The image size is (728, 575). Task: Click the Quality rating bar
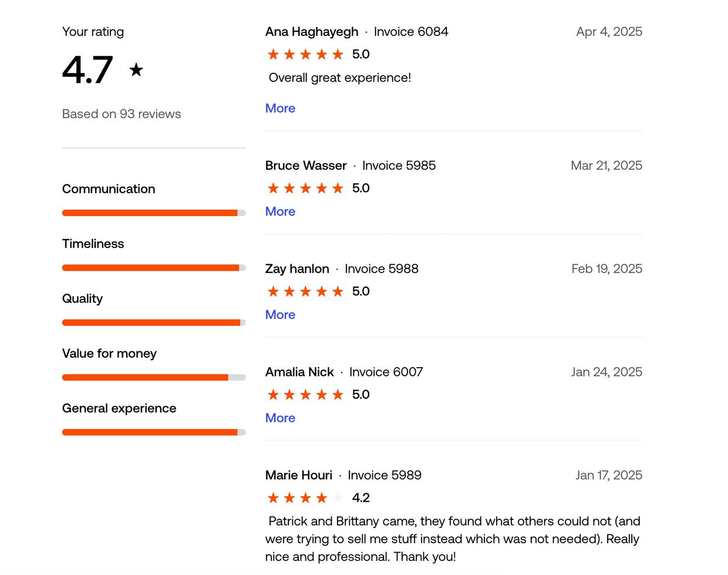154,322
